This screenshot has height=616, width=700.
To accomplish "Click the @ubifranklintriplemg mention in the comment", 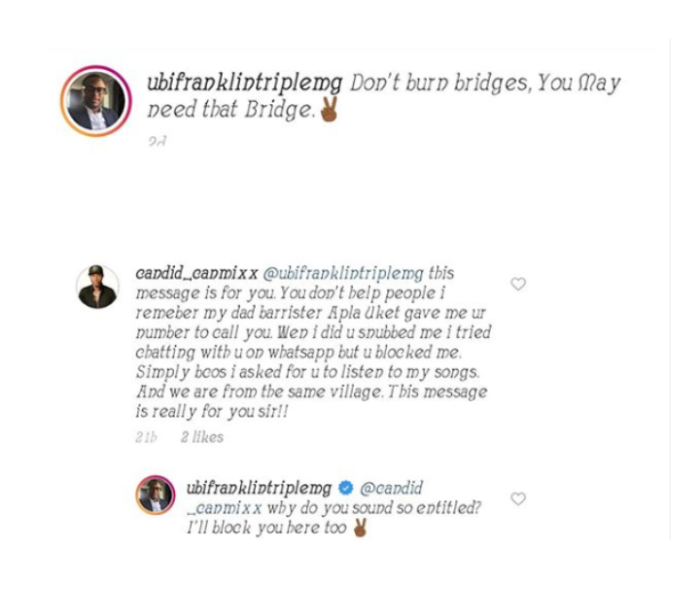I will click(x=344, y=273).
